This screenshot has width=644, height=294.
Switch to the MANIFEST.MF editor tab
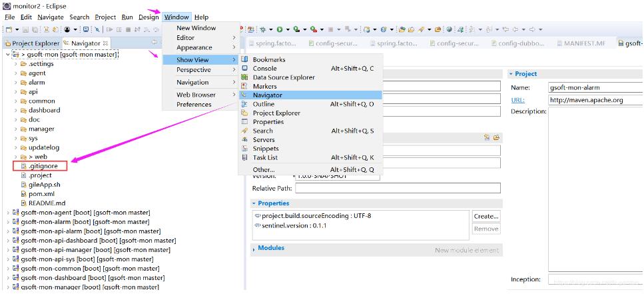tap(581, 43)
